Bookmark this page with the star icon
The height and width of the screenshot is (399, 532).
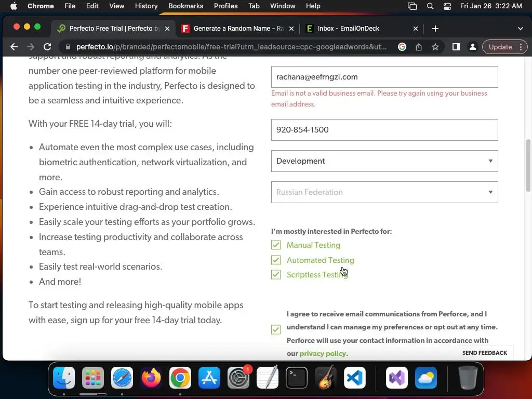(435, 47)
